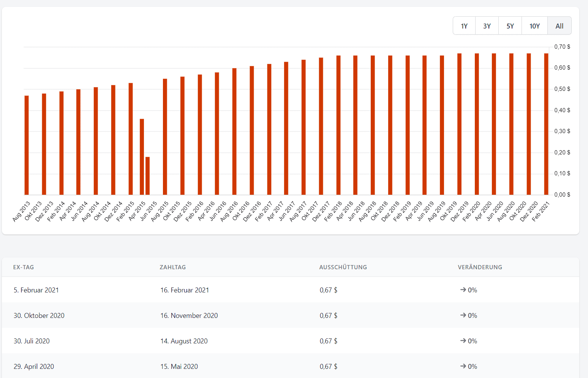Click pay date '14. August 2020'
This screenshot has height=378, width=588.
pyautogui.click(x=184, y=341)
